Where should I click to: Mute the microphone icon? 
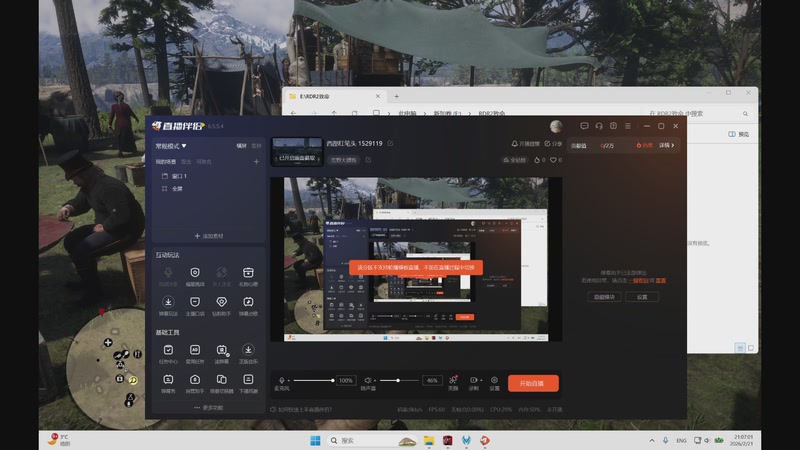pos(282,380)
